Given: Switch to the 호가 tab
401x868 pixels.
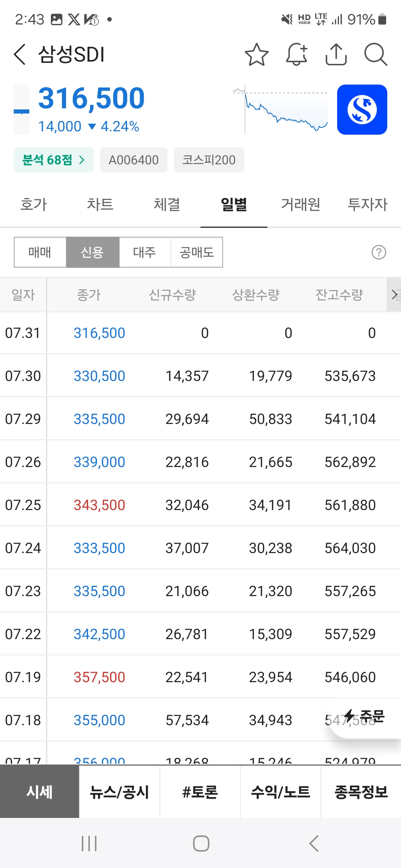Looking at the screenshot, I should click(33, 204).
